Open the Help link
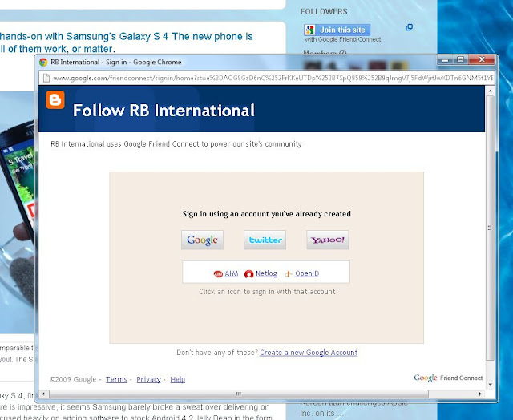The height and width of the screenshot is (420, 513). tap(178, 379)
